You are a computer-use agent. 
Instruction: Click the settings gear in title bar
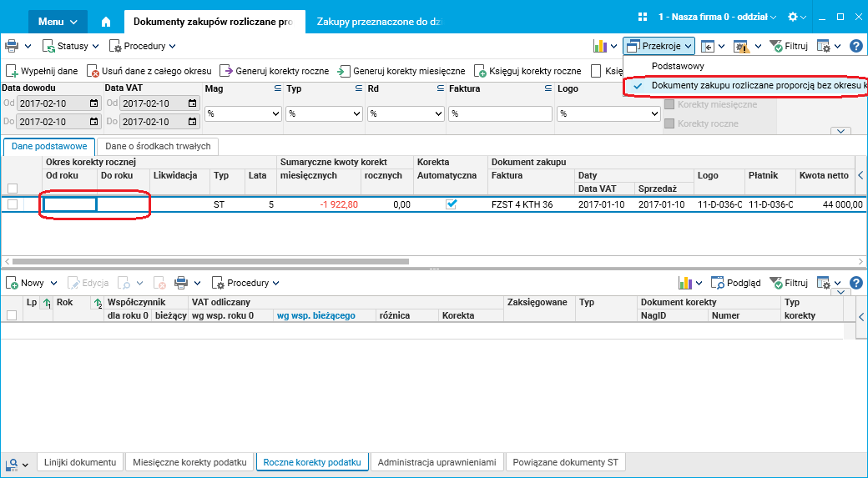pos(793,18)
